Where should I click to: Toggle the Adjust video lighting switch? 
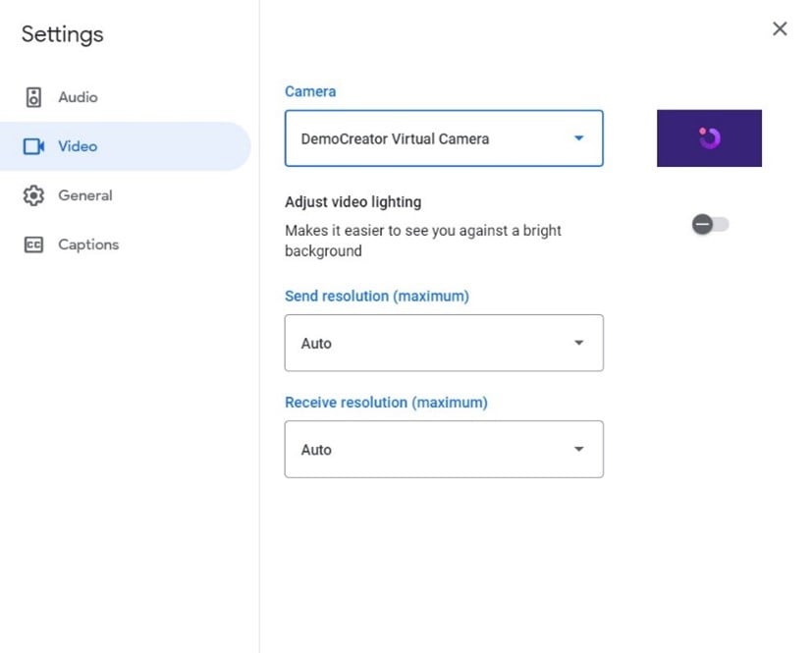[x=710, y=225]
